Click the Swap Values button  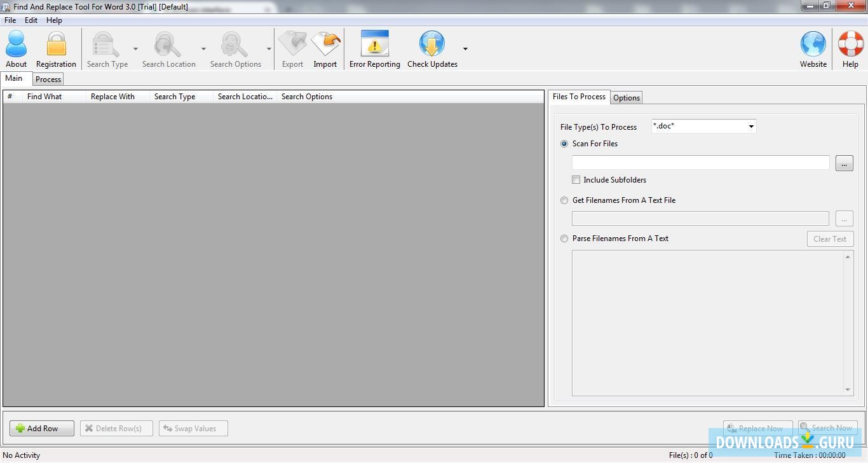coord(193,429)
